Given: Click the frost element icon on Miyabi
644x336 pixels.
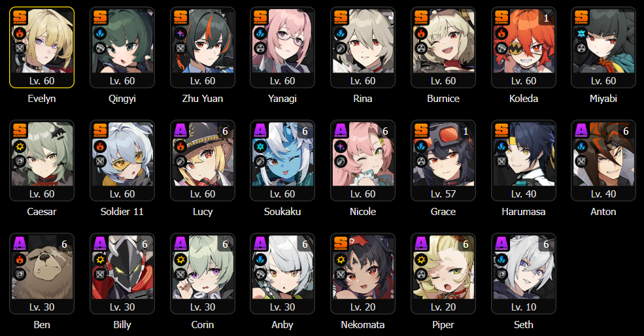Looking at the screenshot, I should (x=581, y=33).
